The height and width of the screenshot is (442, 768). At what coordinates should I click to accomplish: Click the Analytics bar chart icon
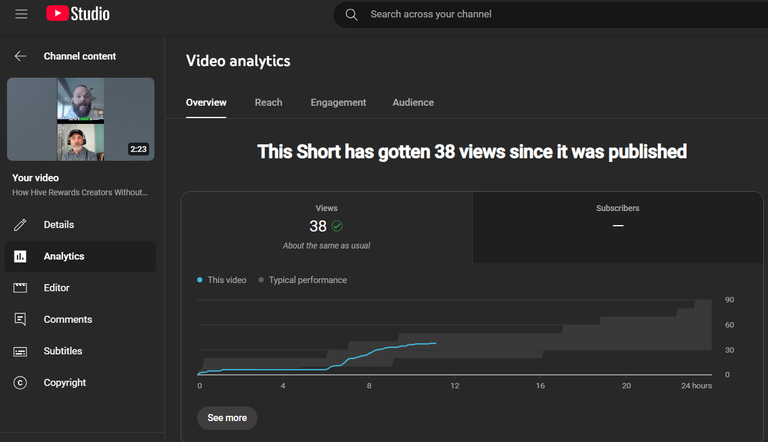click(x=20, y=256)
